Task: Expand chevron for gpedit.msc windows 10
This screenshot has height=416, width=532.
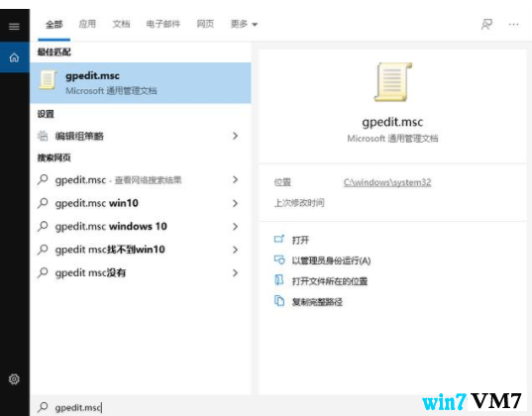Action: 235,226
